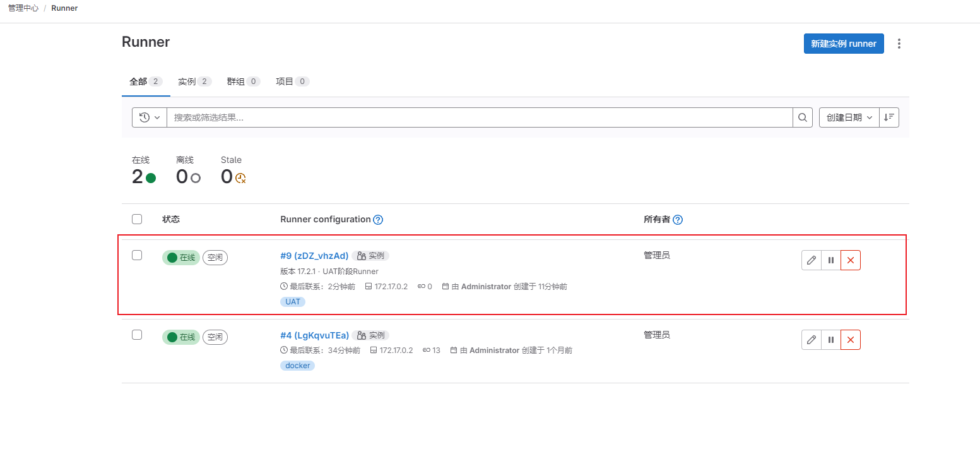
Task: Click the docker tag badge
Action: tap(297, 366)
